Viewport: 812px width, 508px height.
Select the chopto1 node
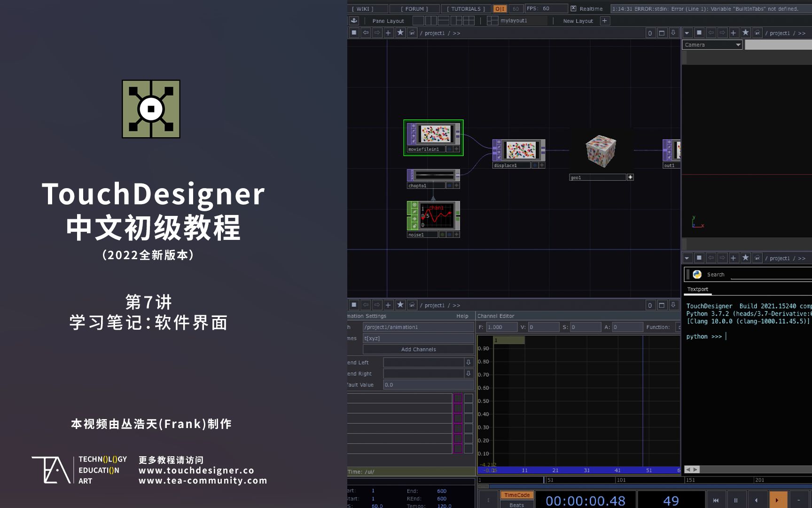pyautogui.click(x=434, y=175)
